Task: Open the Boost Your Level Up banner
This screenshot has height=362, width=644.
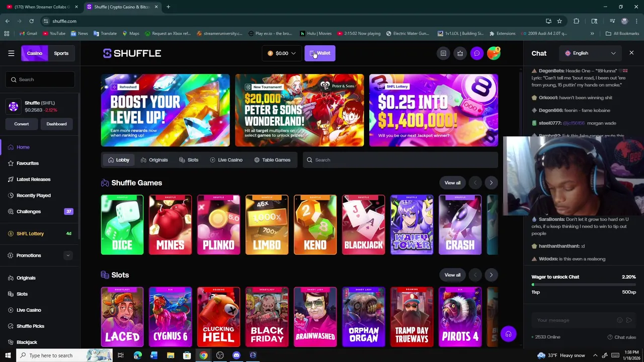Action: pos(165,111)
